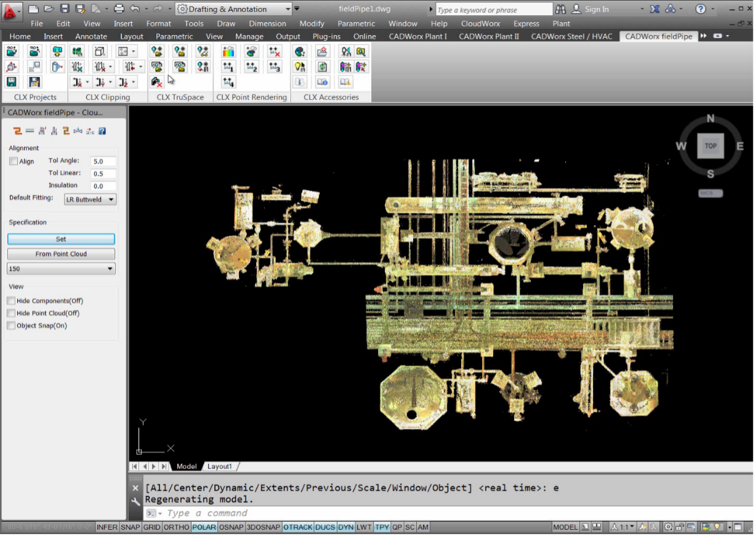Click the floppy disk save icon in CLX Projects
Viewport: 756px width, 536px height.
(x=11, y=82)
